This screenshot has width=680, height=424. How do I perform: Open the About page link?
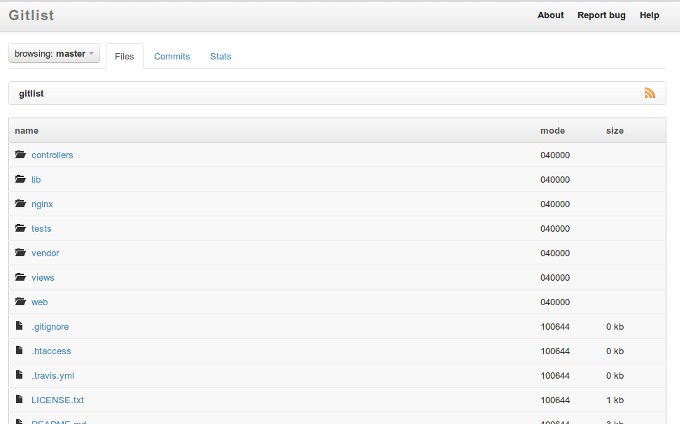pyautogui.click(x=550, y=15)
